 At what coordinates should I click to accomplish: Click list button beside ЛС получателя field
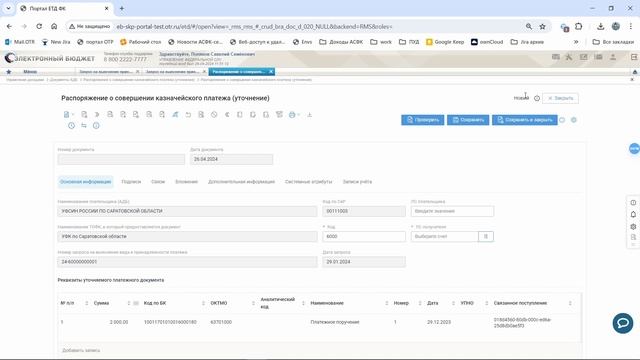pyautogui.click(x=486, y=237)
